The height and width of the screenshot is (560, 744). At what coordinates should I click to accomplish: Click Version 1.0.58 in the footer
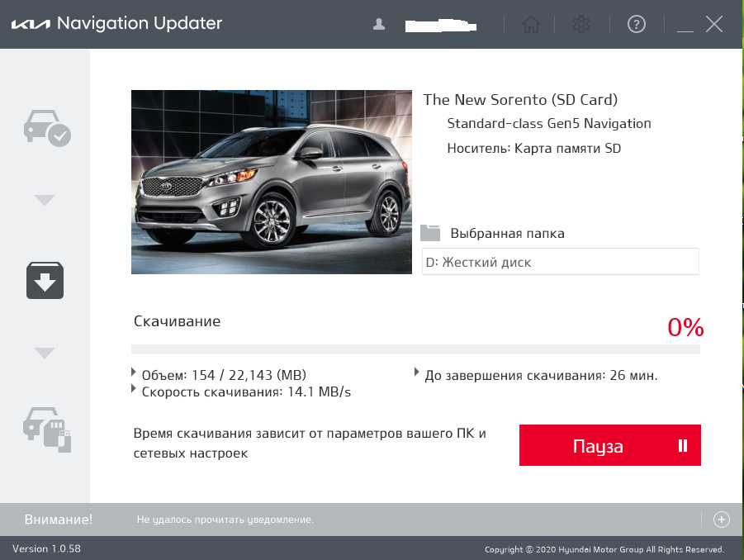point(46,548)
